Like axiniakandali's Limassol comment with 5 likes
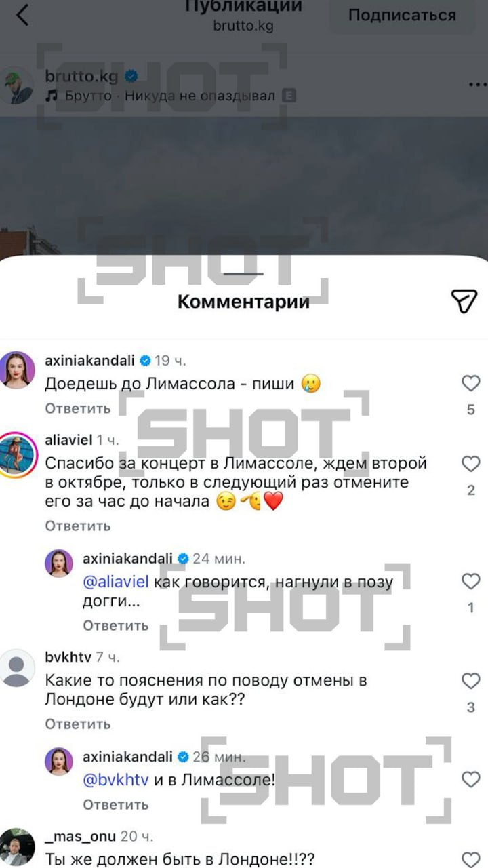This screenshot has height=868, width=488. (x=471, y=384)
